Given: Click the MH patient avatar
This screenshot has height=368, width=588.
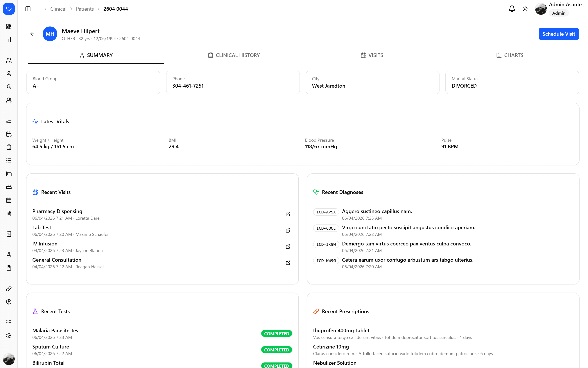Looking at the screenshot, I should click(50, 34).
